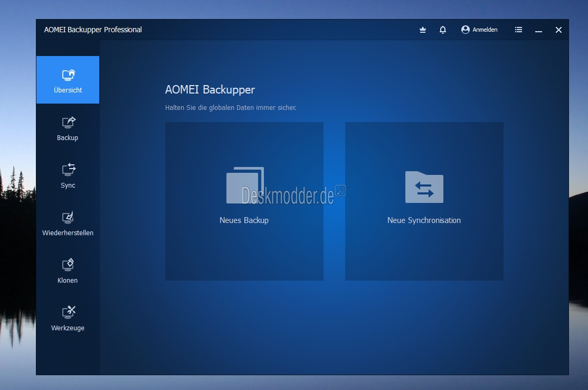This screenshot has height=390, width=588.
Task: Click the AOMEI Backupper Professional window title
Action: 93,30
